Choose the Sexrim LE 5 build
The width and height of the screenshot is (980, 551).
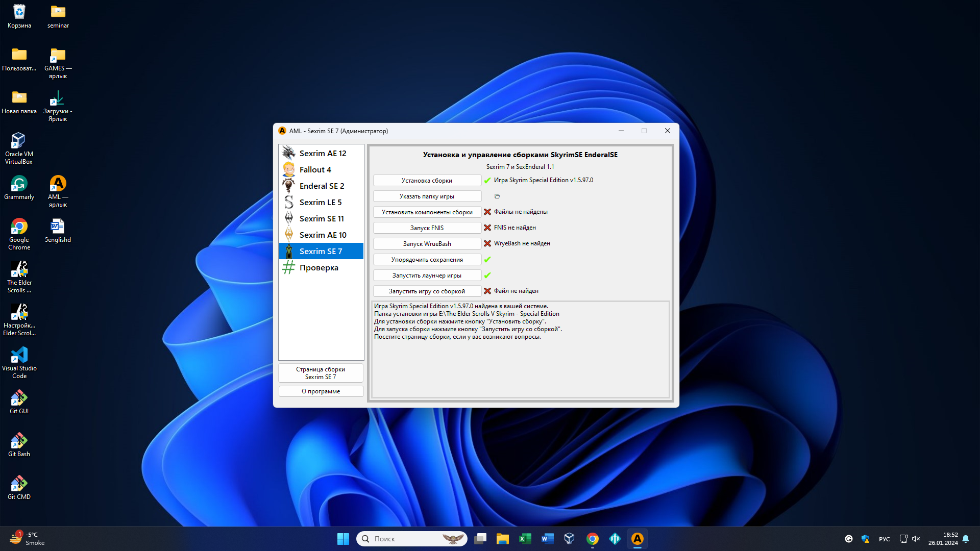[320, 203]
